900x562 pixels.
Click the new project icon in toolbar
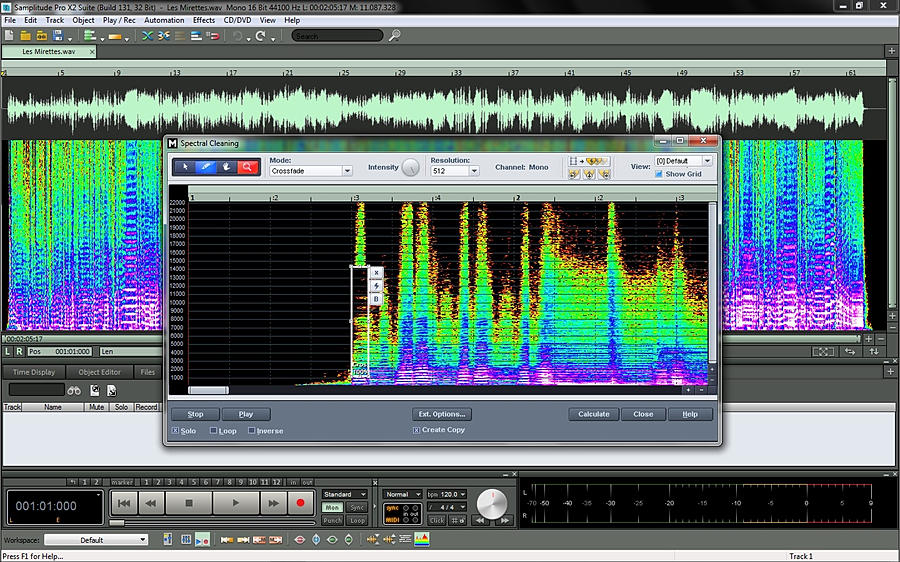pyautogui.click(x=9, y=36)
